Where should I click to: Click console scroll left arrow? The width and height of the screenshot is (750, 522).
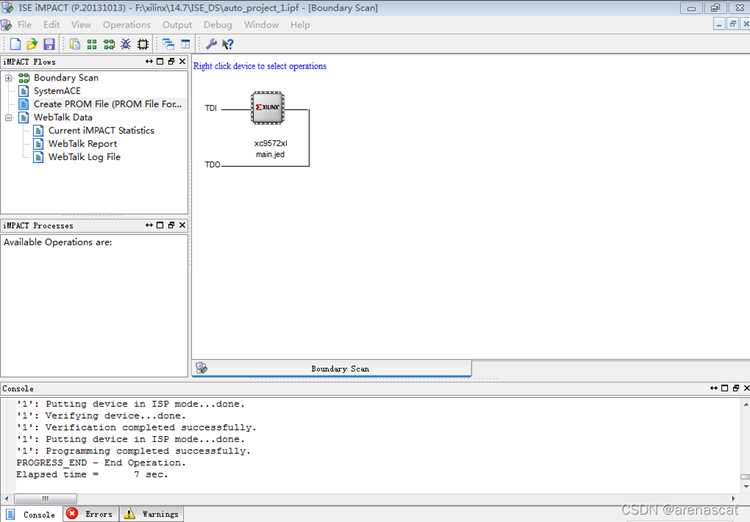click(x=6, y=499)
